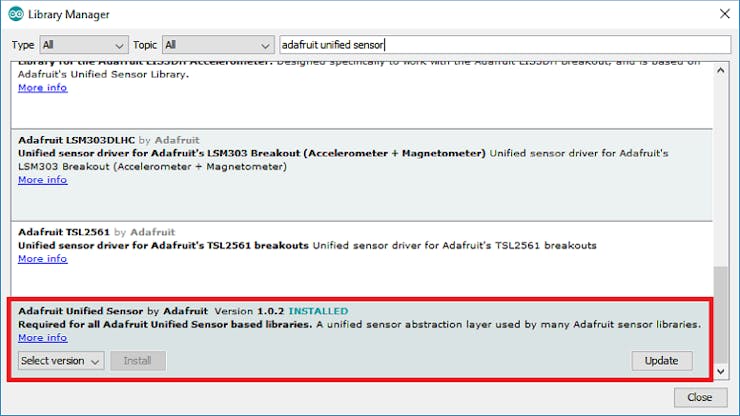Screen dimensions: 740x416
Task: Open the Type filter dropdown
Action: (84, 45)
